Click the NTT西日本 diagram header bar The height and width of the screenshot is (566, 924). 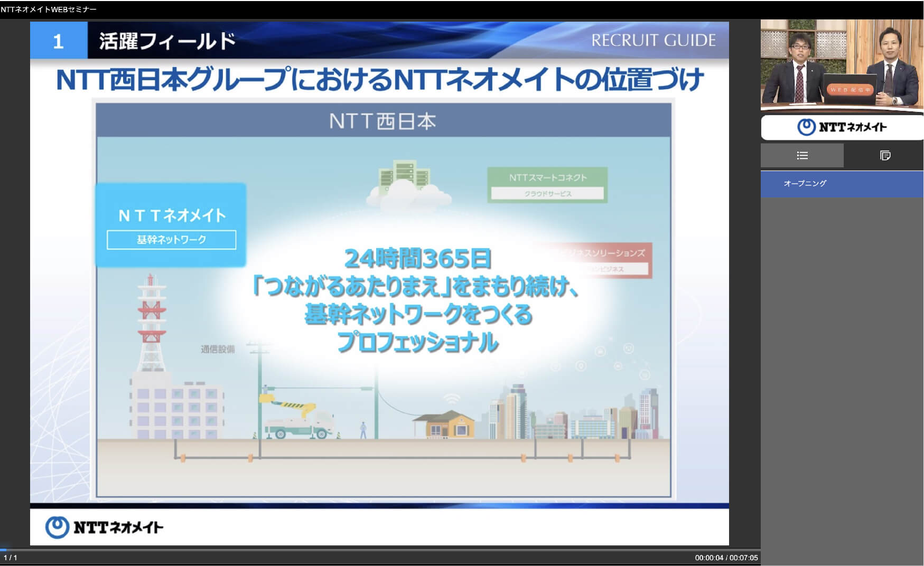382,121
